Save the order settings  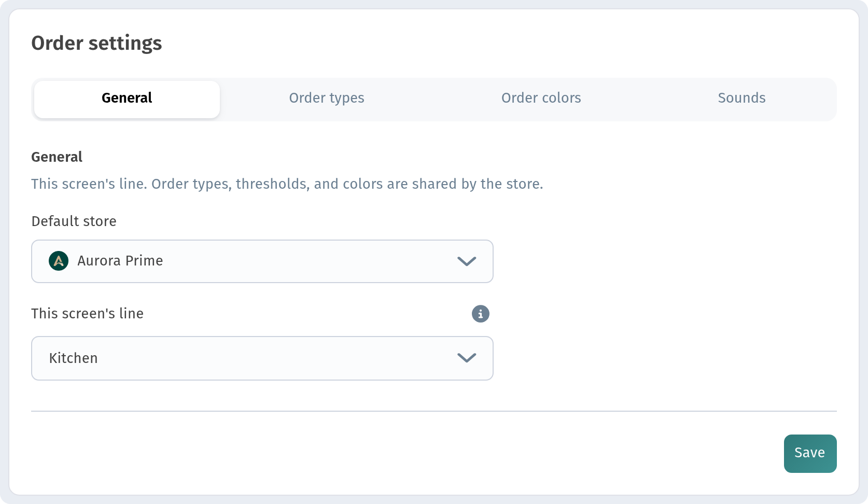pos(810,453)
